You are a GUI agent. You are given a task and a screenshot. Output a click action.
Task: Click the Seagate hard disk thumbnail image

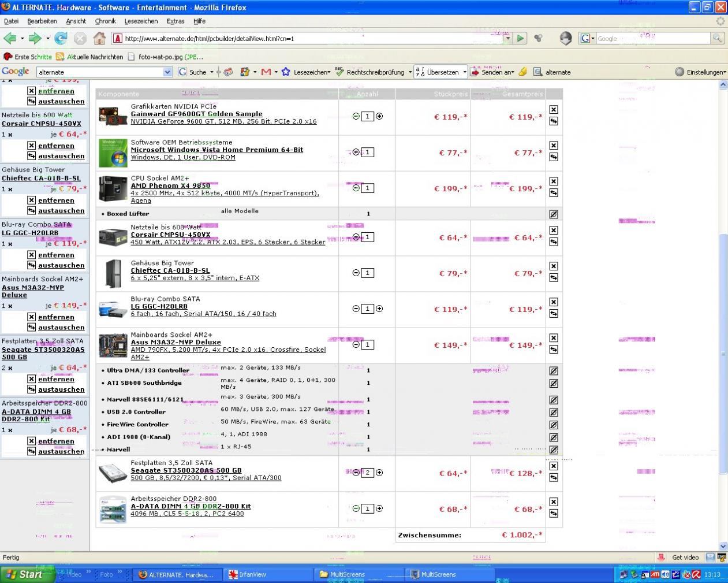coord(113,473)
